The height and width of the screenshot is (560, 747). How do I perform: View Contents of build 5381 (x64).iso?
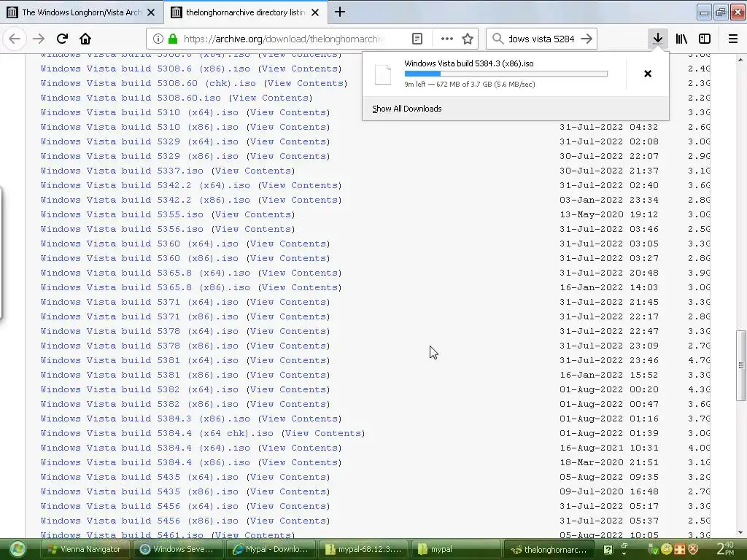287,360
